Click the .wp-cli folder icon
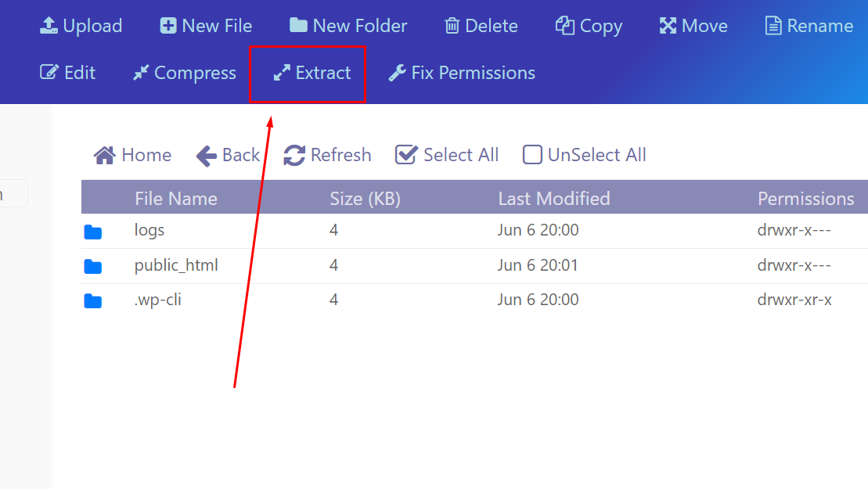 coord(93,300)
